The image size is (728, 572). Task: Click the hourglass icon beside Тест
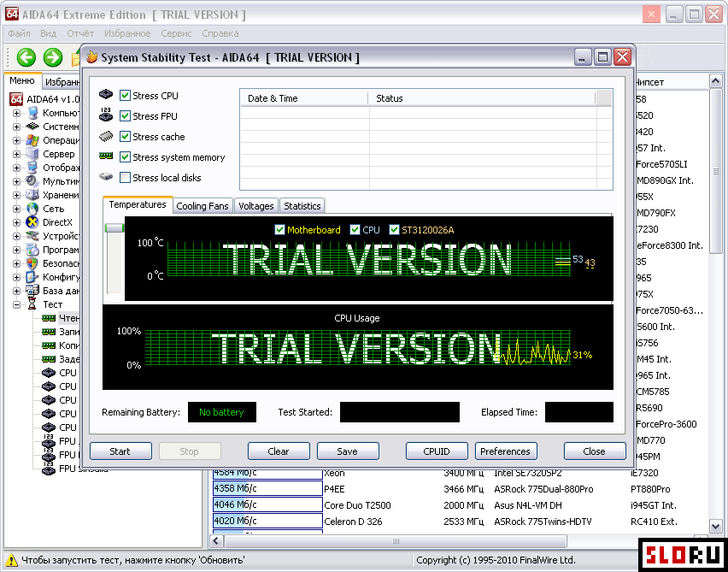(32, 304)
